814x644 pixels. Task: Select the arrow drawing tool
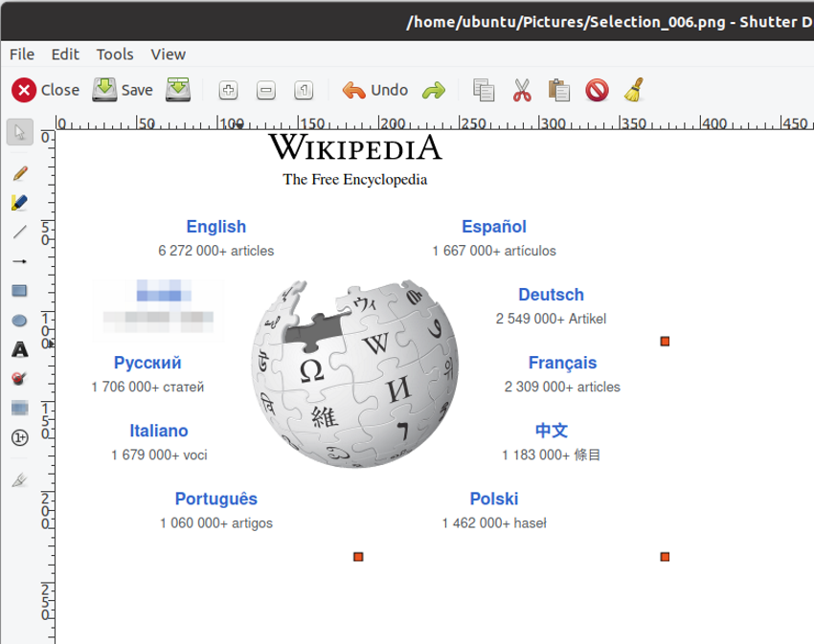(x=20, y=261)
